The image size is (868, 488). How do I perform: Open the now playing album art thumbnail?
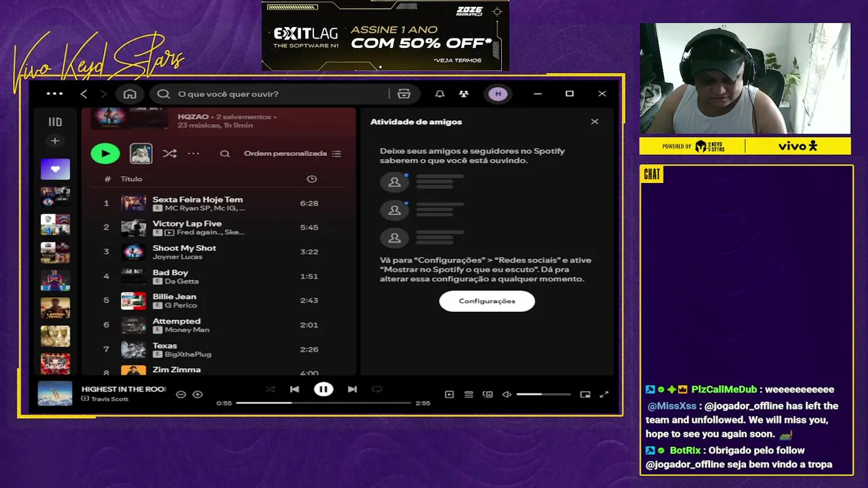55,394
